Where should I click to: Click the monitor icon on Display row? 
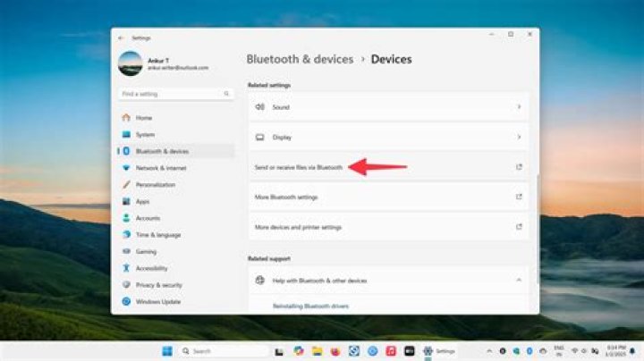[260, 138]
